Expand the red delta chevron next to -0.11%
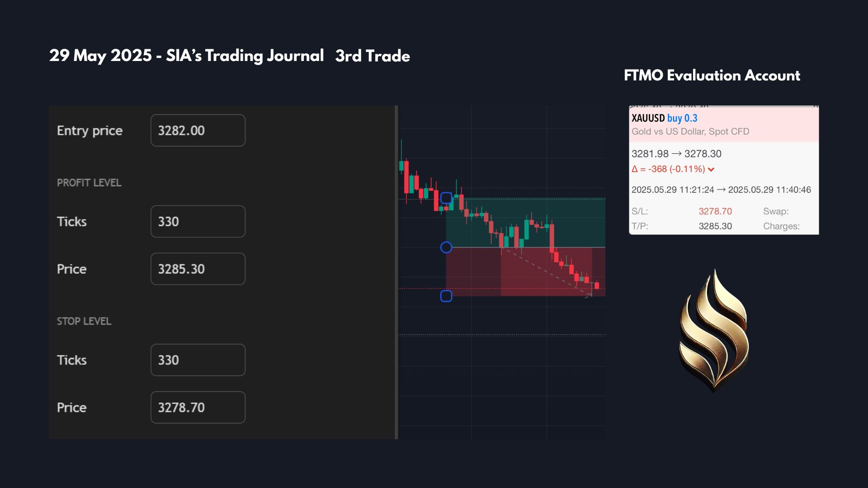 pyautogui.click(x=711, y=169)
